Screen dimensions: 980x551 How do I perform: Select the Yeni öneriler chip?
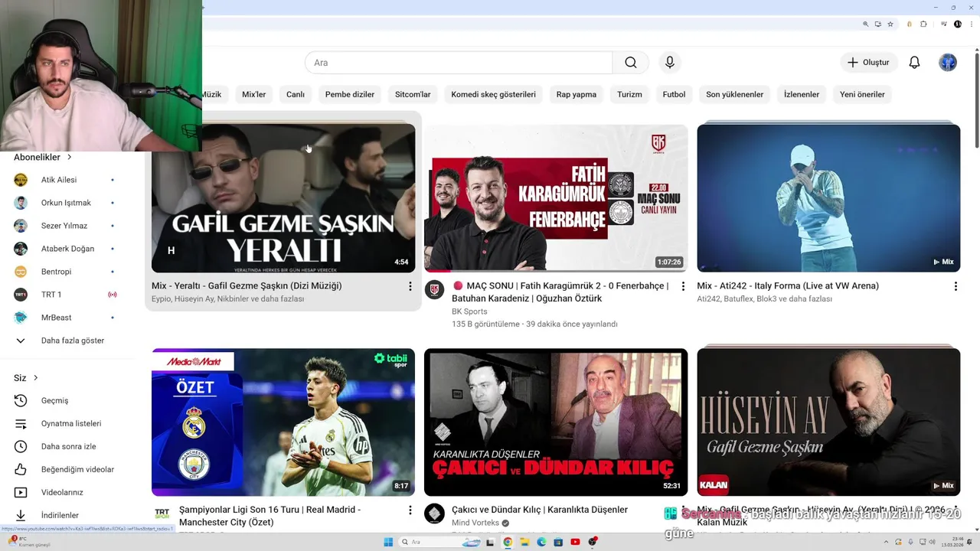pos(862,94)
